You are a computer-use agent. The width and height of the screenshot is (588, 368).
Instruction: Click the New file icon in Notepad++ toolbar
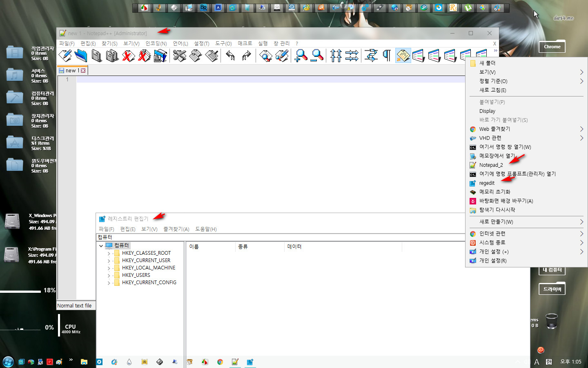click(65, 56)
